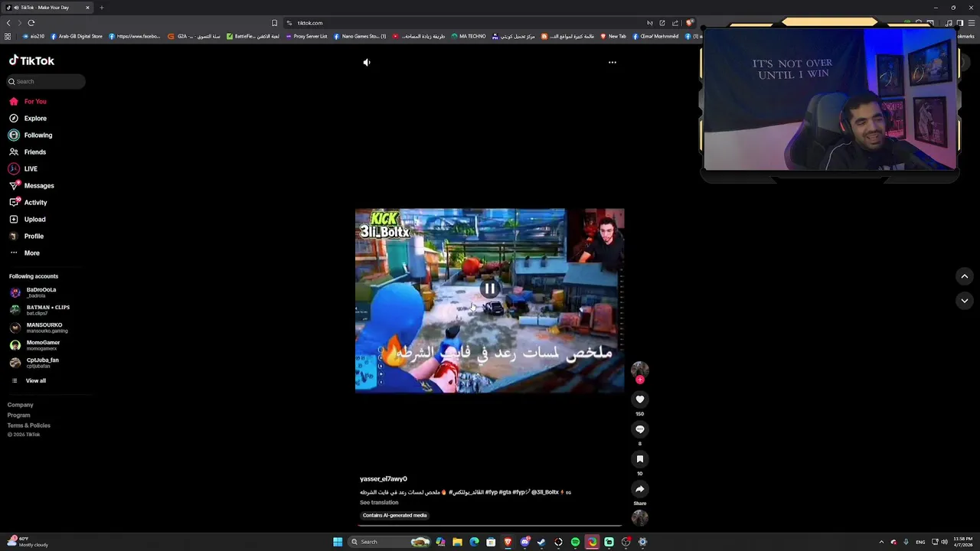Open ENG language switcher in tray

[920, 542]
